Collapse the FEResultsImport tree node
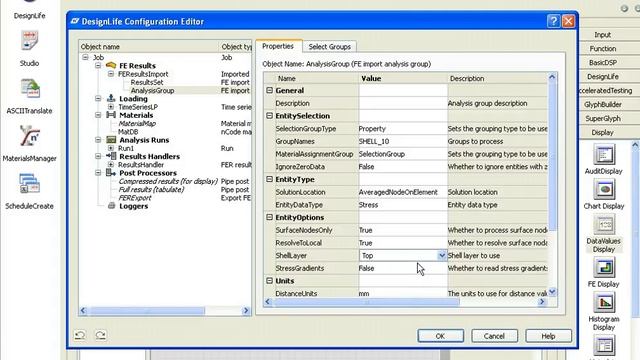The height and width of the screenshot is (360, 640). [111, 74]
